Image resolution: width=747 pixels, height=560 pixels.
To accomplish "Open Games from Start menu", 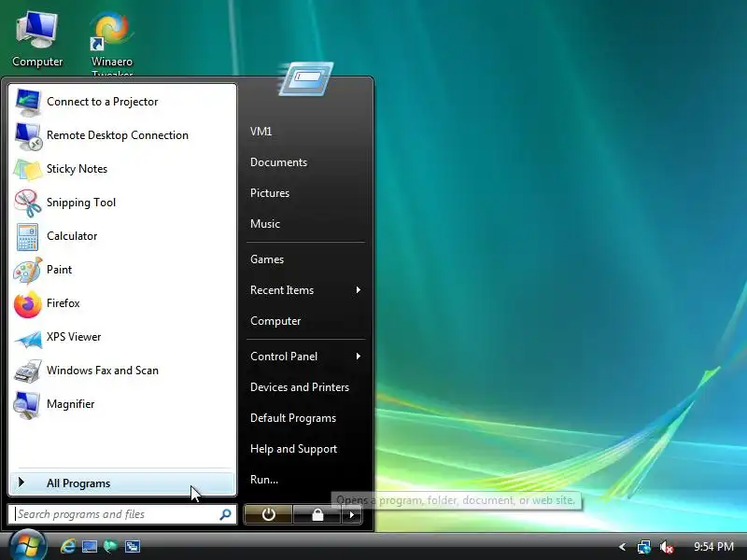I will click(267, 259).
